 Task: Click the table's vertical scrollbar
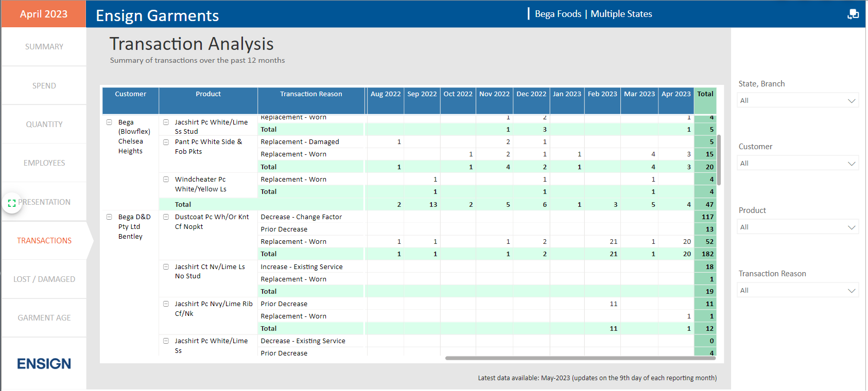tap(719, 159)
